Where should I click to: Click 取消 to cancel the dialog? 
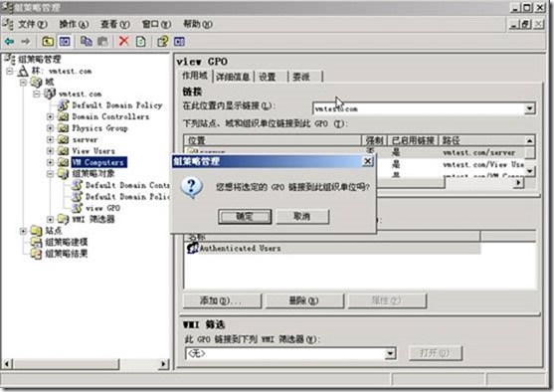(x=302, y=216)
